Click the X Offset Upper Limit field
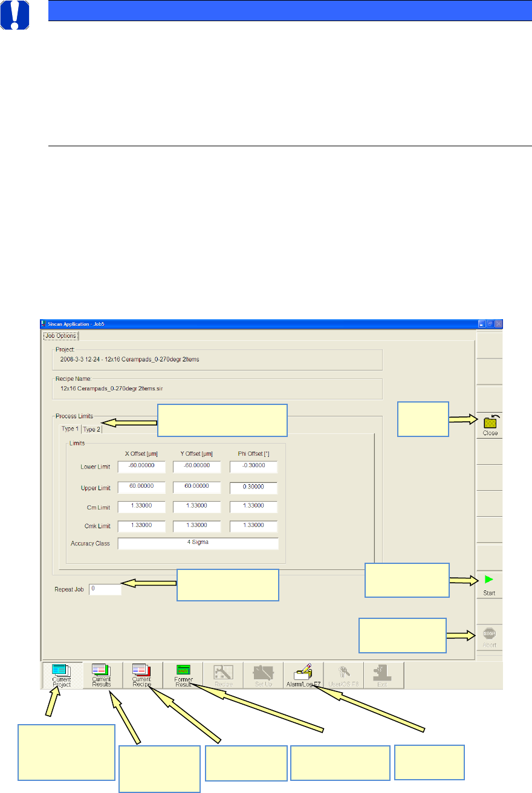Screen dimensions: 532x793 (x=141, y=488)
